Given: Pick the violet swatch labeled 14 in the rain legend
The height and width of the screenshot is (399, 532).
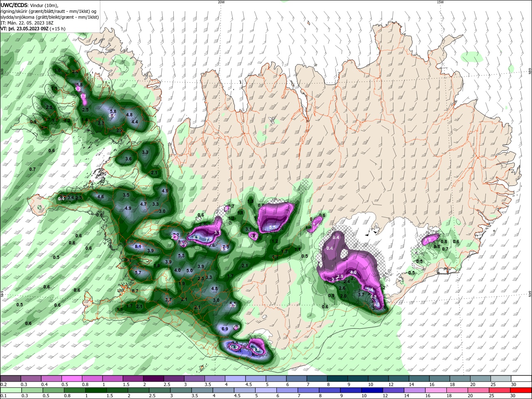Looking at the screenshot, I should (x=414, y=390).
